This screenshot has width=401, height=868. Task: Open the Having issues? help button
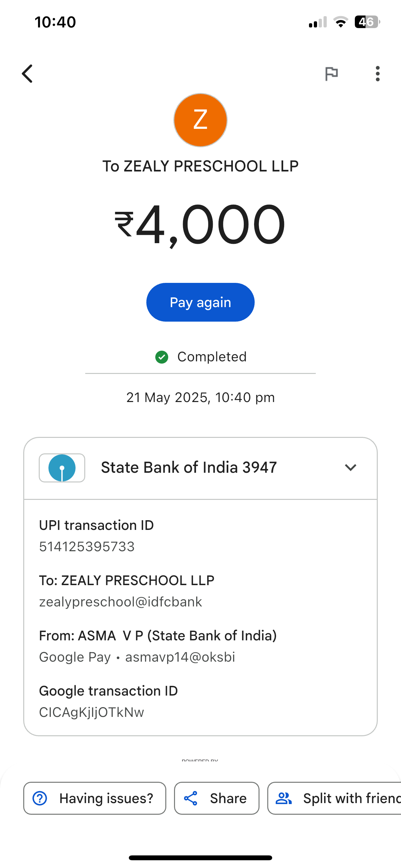click(x=95, y=798)
